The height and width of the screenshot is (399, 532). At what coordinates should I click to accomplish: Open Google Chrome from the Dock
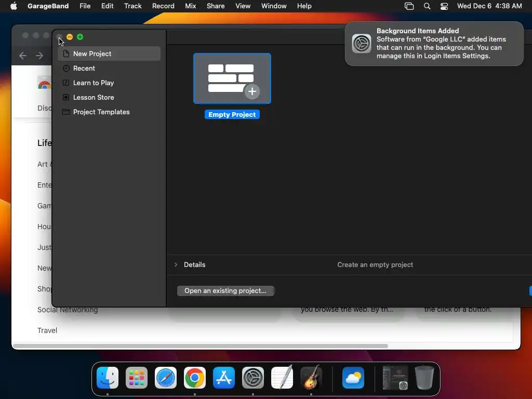[x=195, y=378]
